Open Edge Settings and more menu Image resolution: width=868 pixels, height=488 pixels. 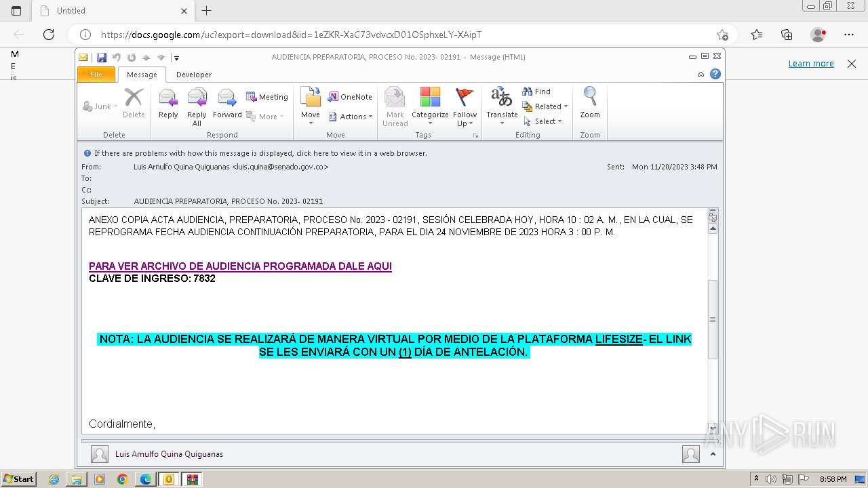tap(849, 35)
